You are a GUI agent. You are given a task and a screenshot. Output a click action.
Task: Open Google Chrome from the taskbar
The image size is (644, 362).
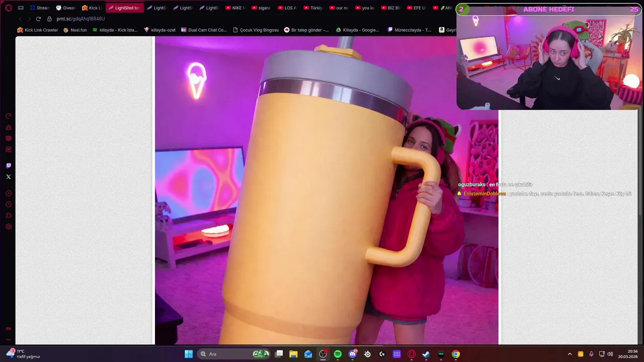(455, 354)
